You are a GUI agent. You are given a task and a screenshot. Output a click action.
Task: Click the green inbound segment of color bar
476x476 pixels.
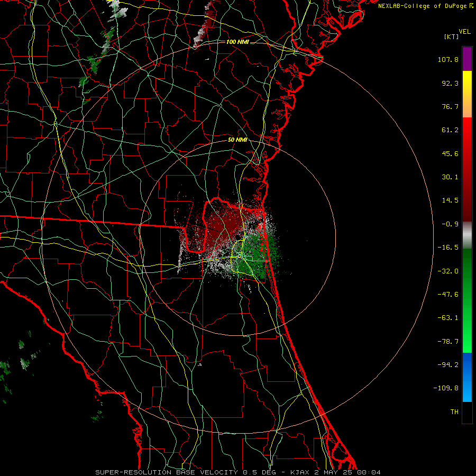click(x=467, y=300)
